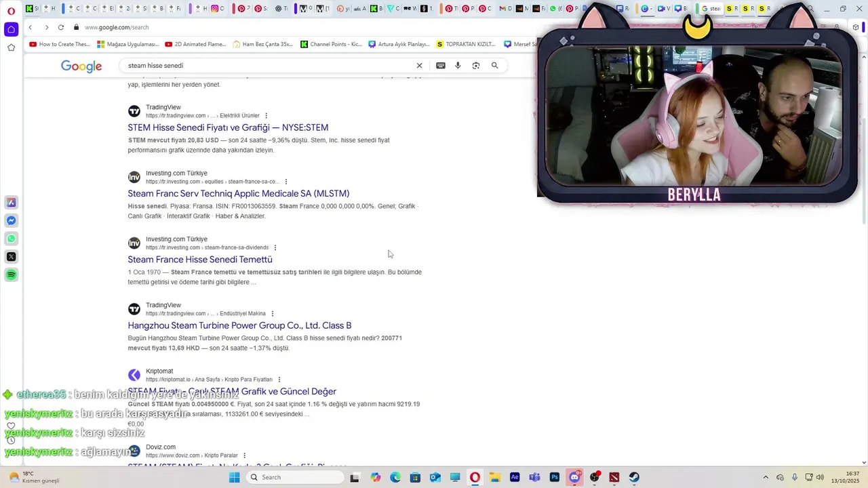This screenshot has width=868, height=488.
Task: Open Copilot from the taskbar
Action: click(376, 477)
